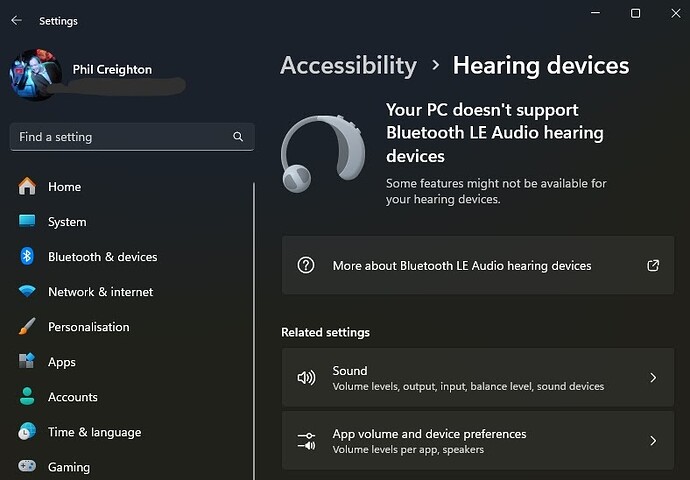Image resolution: width=690 pixels, height=480 pixels.
Task: Expand the App volume and device preferences chevron
Action: [653, 440]
